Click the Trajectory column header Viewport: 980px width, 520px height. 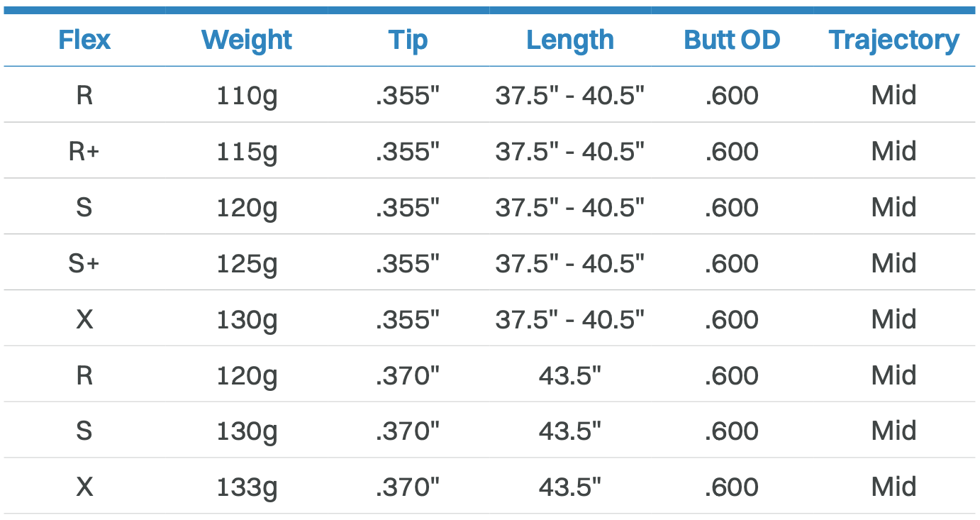tap(893, 40)
